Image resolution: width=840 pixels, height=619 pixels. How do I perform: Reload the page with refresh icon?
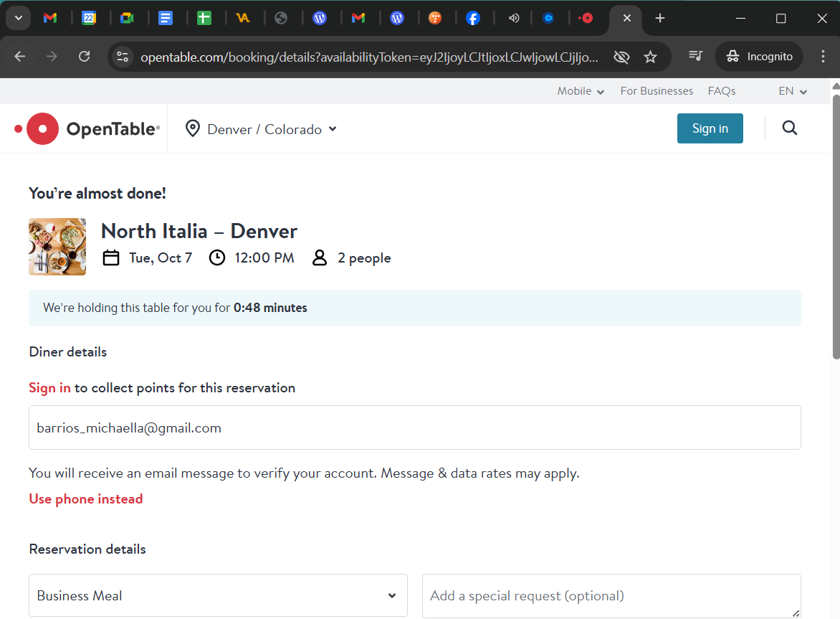point(84,57)
